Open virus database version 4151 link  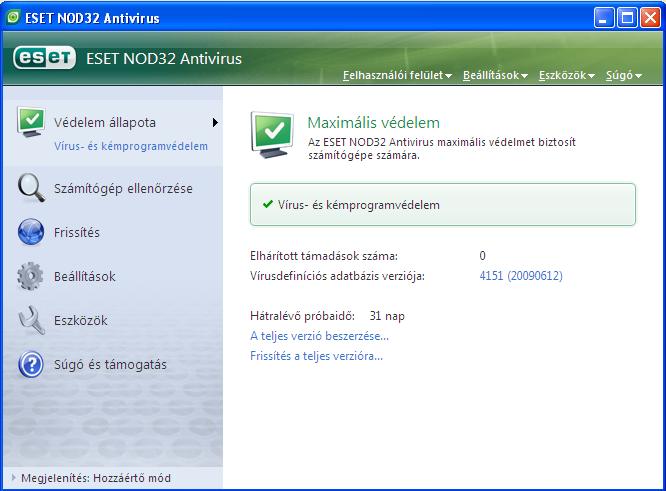pyautogui.click(x=521, y=276)
